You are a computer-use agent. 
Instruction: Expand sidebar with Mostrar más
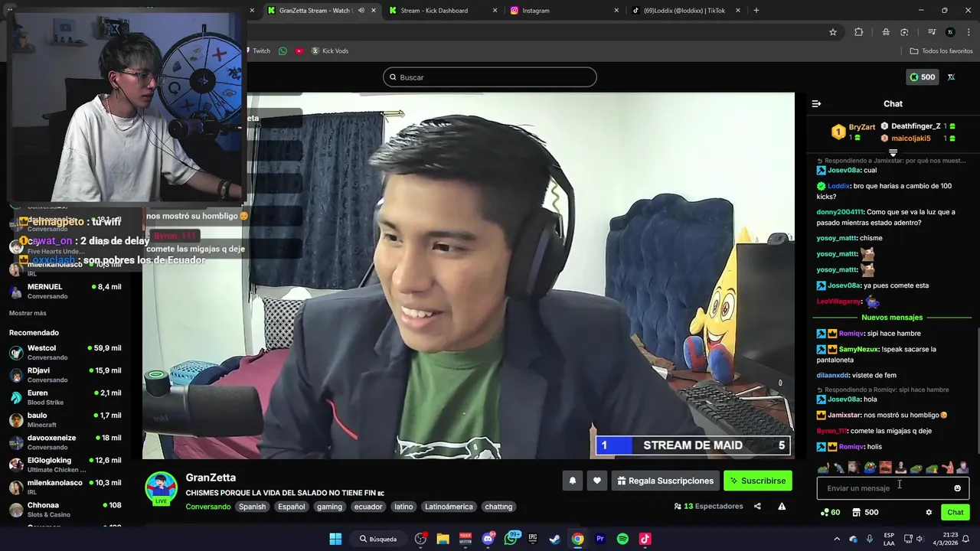tap(28, 313)
